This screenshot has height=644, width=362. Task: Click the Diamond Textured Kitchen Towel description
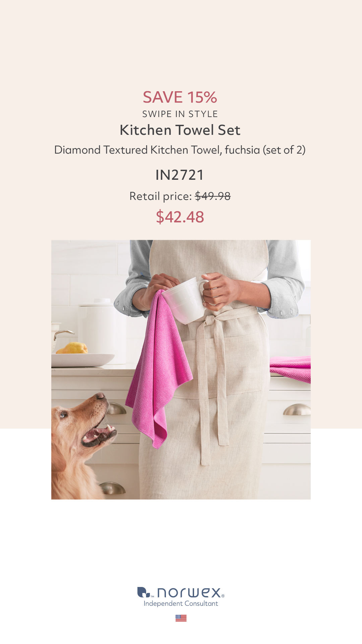(180, 150)
